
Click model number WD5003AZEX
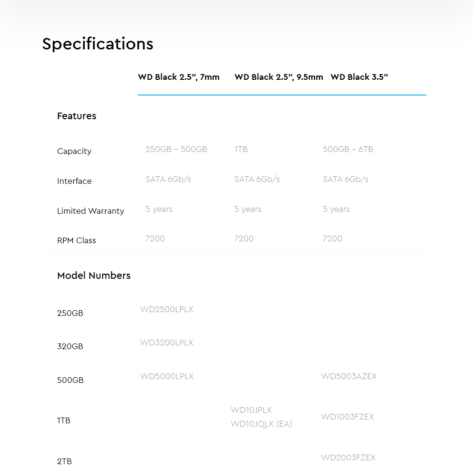click(x=349, y=376)
